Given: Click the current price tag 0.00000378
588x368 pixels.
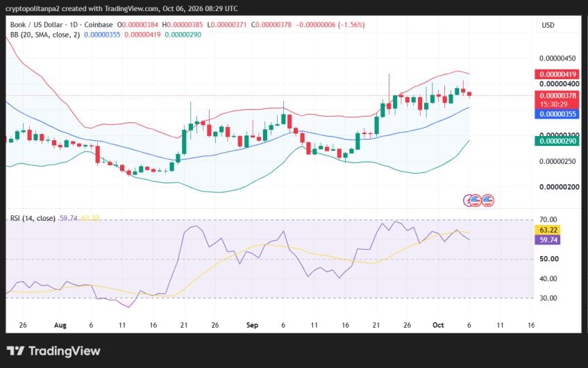Looking at the screenshot, I should click(x=557, y=96).
